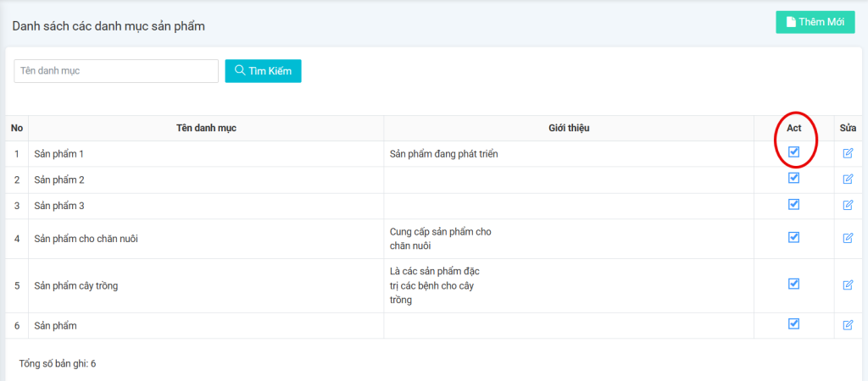Click the Giới thiệu column header
This screenshot has height=381, width=868.
pos(569,128)
